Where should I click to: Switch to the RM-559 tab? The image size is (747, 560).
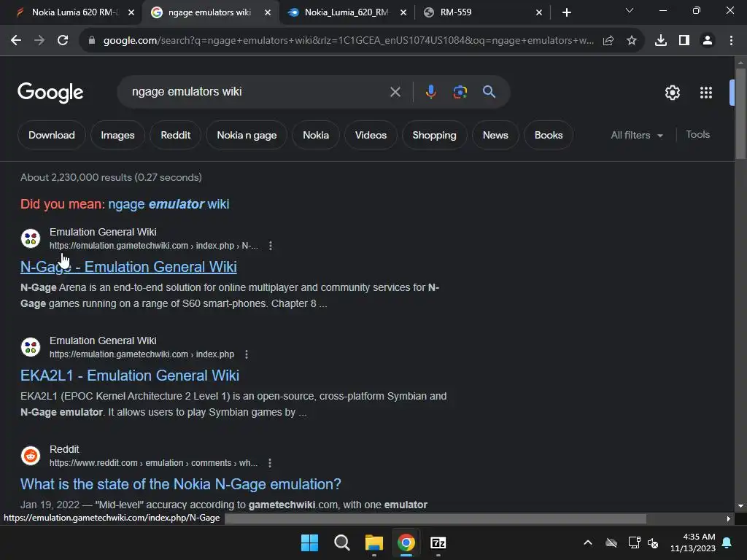pos(482,12)
